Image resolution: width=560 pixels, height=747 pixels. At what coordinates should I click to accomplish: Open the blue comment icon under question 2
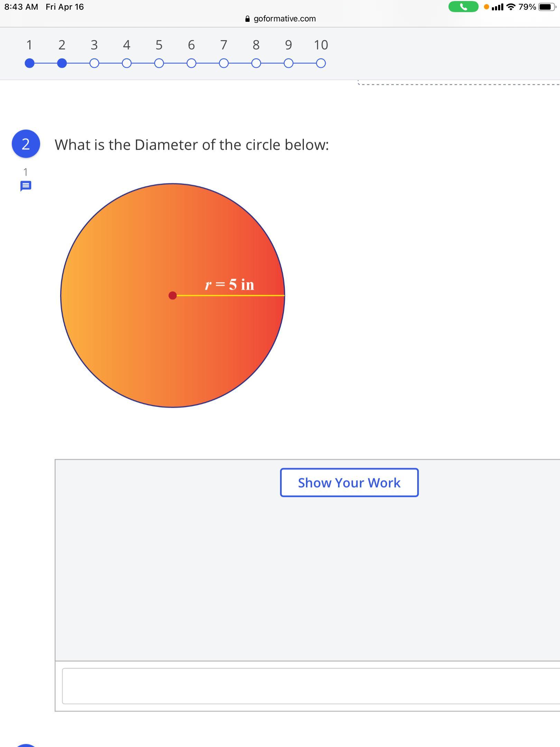point(26,186)
